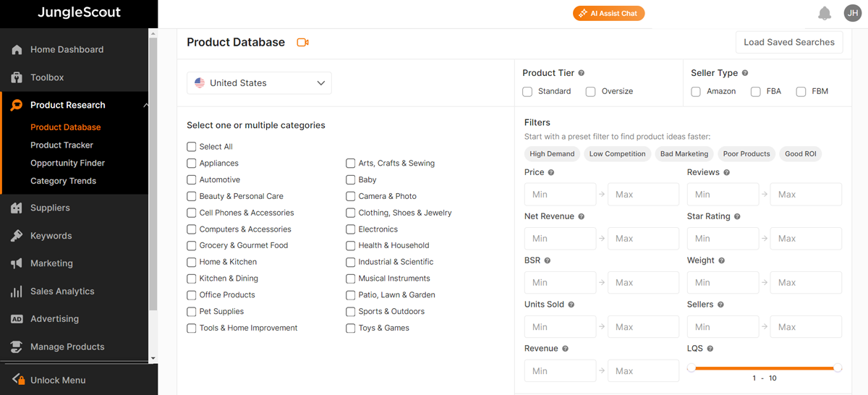Click the Seller Type help icon
Image resolution: width=868 pixels, height=395 pixels.
[x=745, y=73]
